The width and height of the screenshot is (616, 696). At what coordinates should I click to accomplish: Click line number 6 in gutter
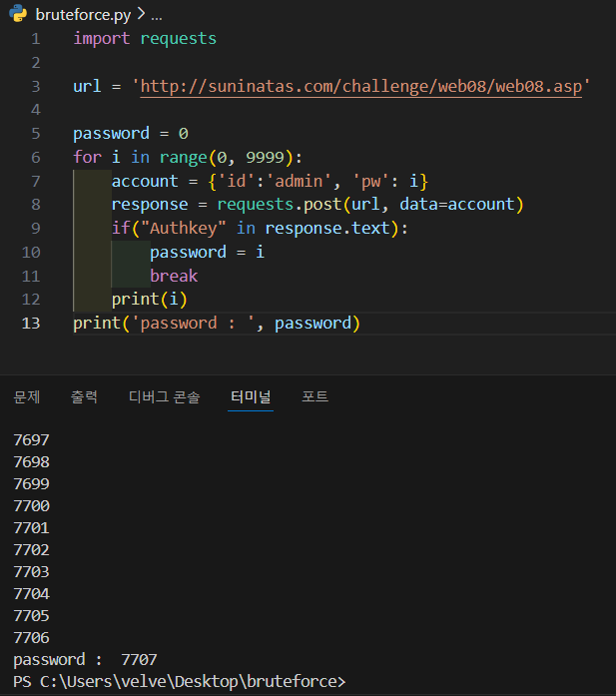click(x=36, y=158)
